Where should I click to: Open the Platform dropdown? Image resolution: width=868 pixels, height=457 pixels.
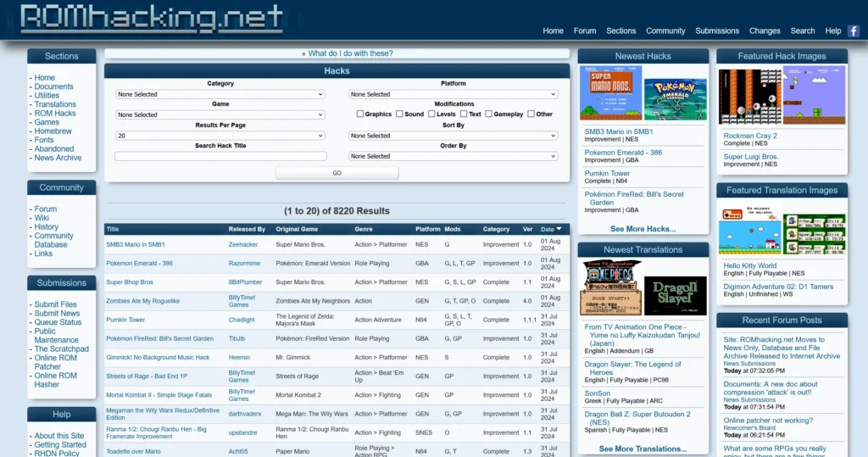(453, 94)
